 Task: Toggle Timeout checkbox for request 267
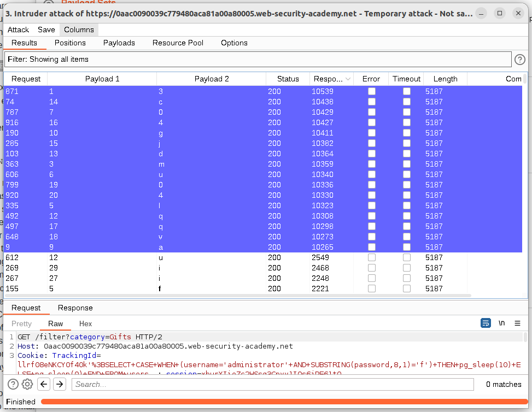[406, 278]
